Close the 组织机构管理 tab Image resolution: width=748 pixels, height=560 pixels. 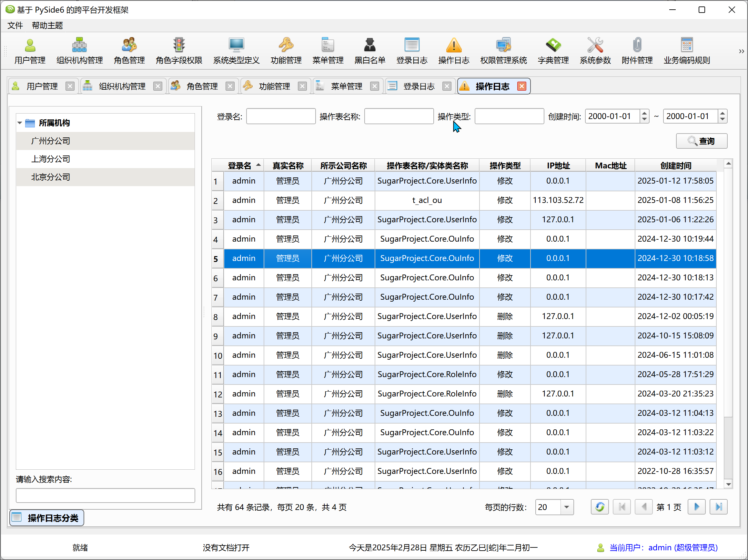coord(157,86)
